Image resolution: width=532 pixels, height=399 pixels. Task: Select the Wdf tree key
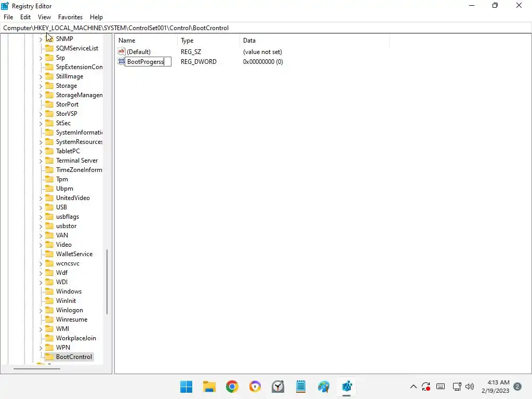61,272
